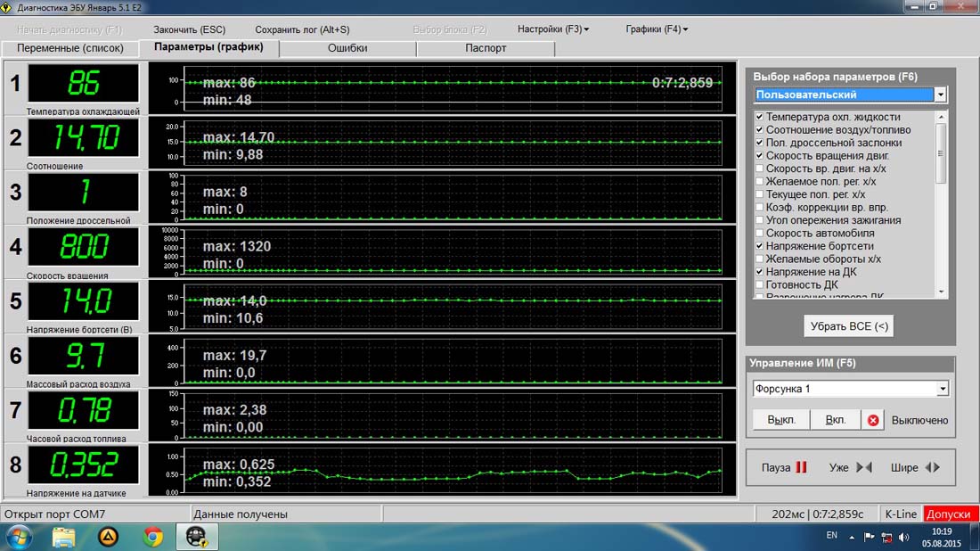The width and height of the screenshot is (980, 551).
Task: Widen the graph with Шире button
Action: pos(915,467)
